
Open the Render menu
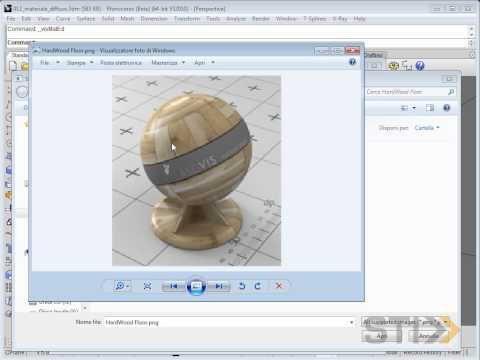coord(261,19)
